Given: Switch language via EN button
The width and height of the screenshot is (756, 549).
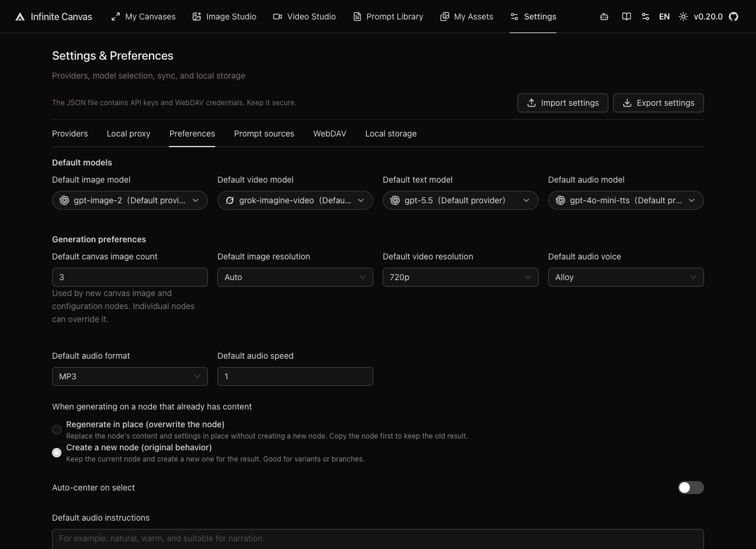Looking at the screenshot, I should [664, 17].
